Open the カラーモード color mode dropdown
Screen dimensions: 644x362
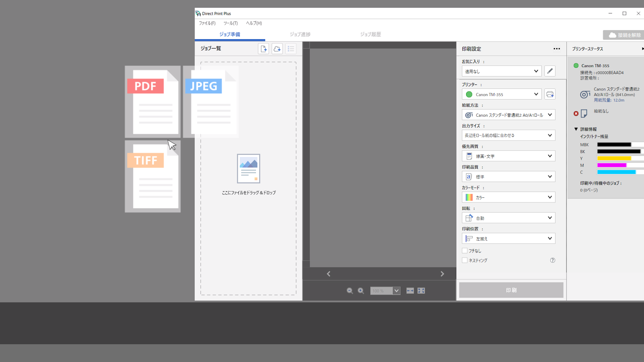pyautogui.click(x=508, y=197)
